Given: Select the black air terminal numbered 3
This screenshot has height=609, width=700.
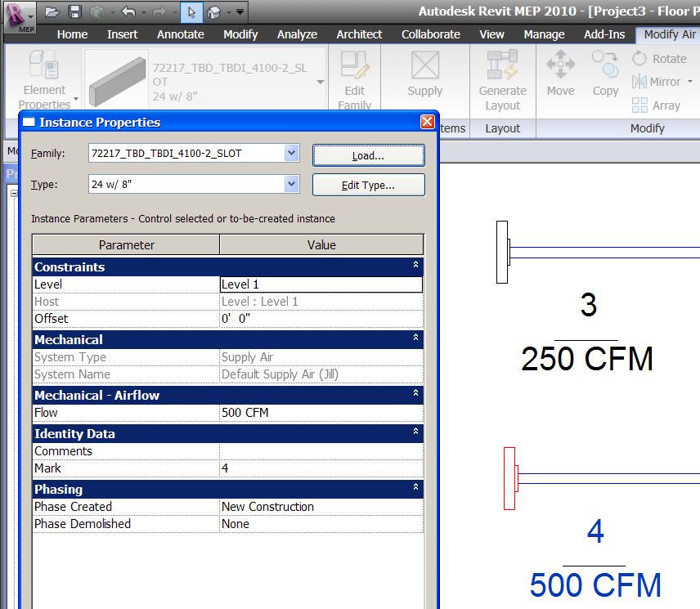Looking at the screenshot, I should click(503, 252).
